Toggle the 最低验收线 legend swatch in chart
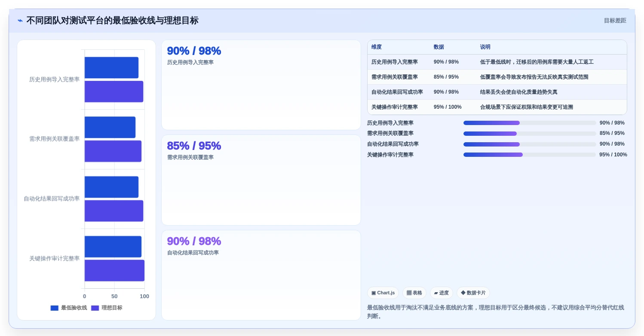 55,308
